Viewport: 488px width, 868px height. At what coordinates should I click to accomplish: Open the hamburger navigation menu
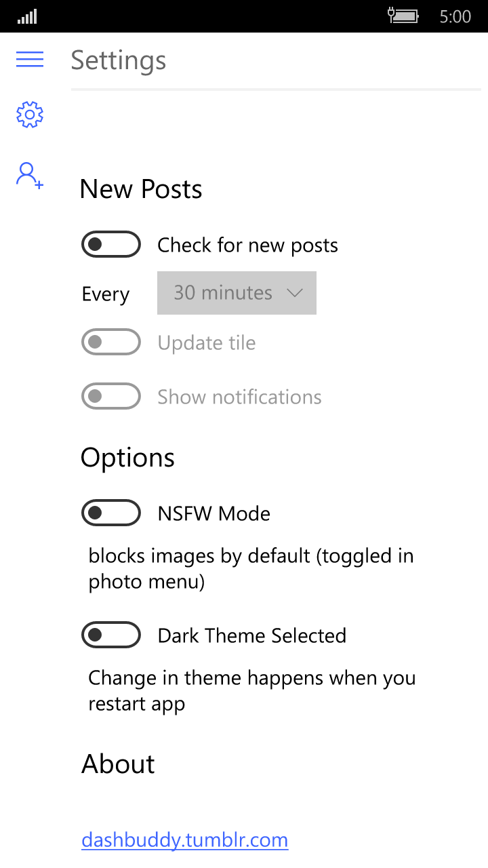[30, 60]
